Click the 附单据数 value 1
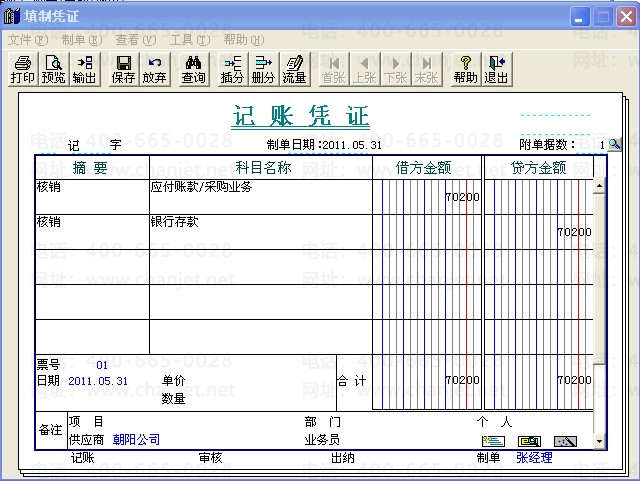640x481 pixels. tap(602, 145)
